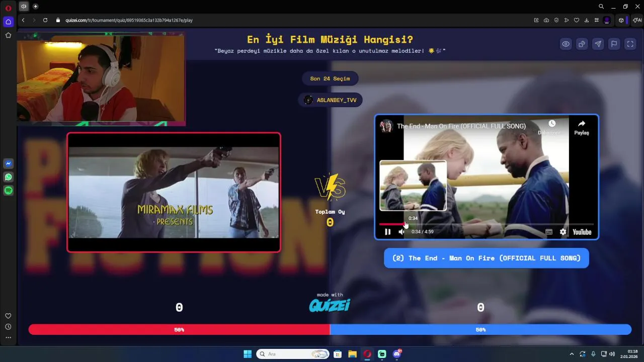Choose the Pulp Fiction video on left
This screenshot has width=644, height=362.
[x=174, y=192]
